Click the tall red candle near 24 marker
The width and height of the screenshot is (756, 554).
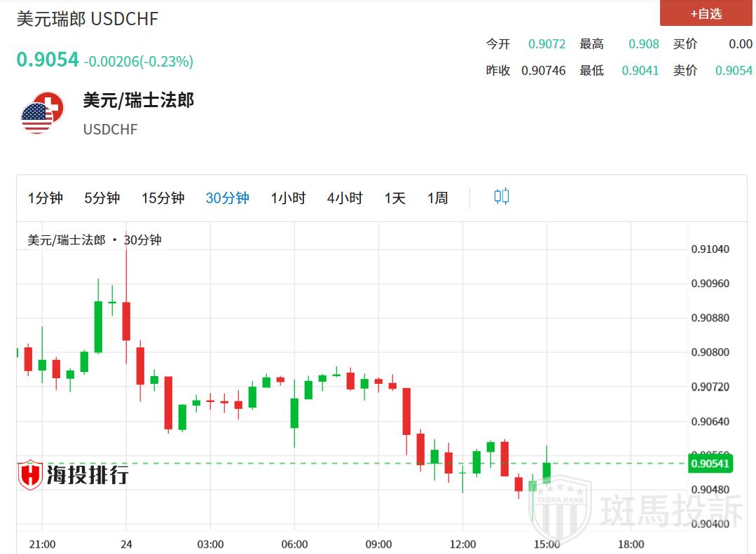[126, 321]
